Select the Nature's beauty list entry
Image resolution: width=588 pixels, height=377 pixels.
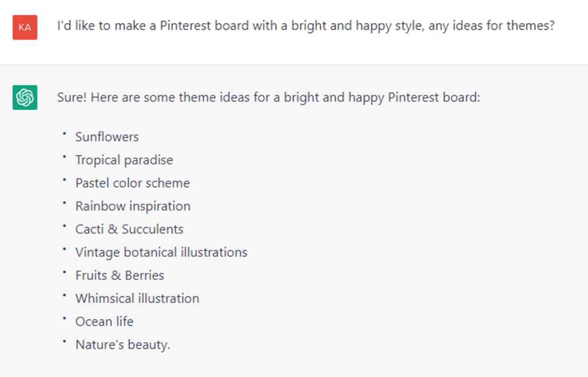pyautogui.click(x=123, y=345)
